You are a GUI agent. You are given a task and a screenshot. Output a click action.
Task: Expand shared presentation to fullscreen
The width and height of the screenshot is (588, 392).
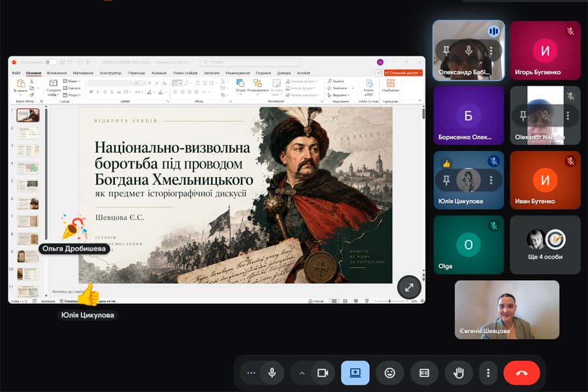point(409,287)
